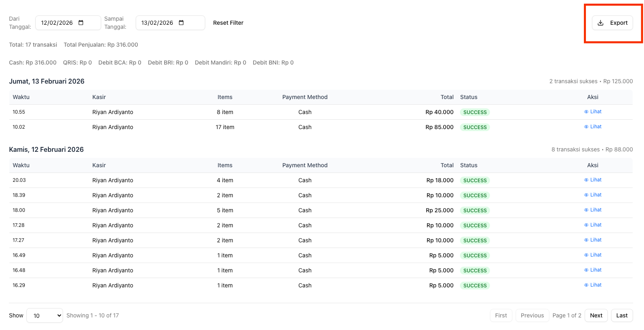The image size is (644, 330).
Task: Jump to the Last page
Action: (x=622, y=315)
